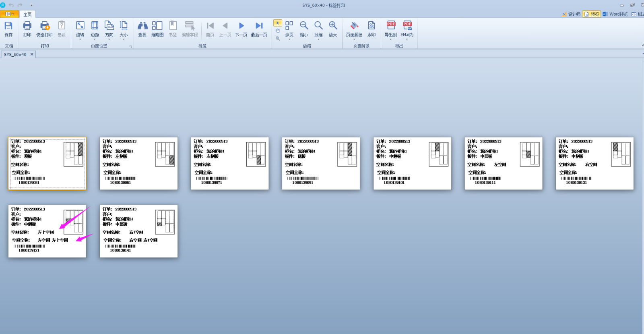The width and height of the screenshot is (644, 334).
Task: Select label page with barcode 1080139111
Action: click(504, 163)
